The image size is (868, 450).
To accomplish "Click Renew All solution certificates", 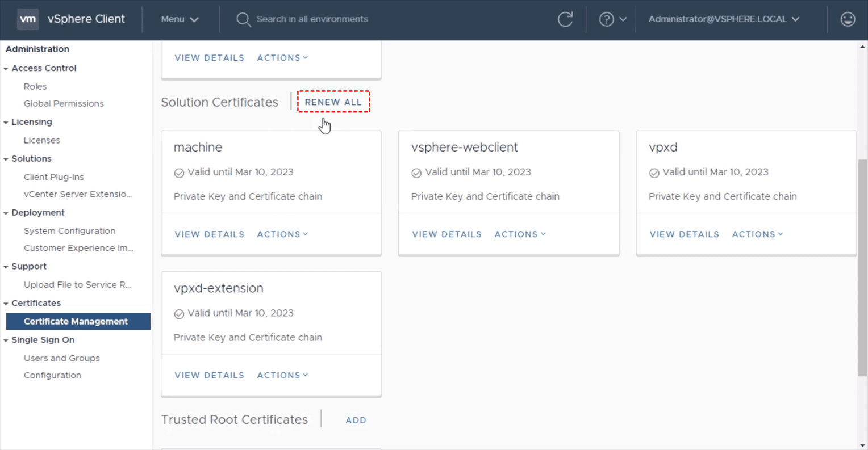I will pos(333,102).
